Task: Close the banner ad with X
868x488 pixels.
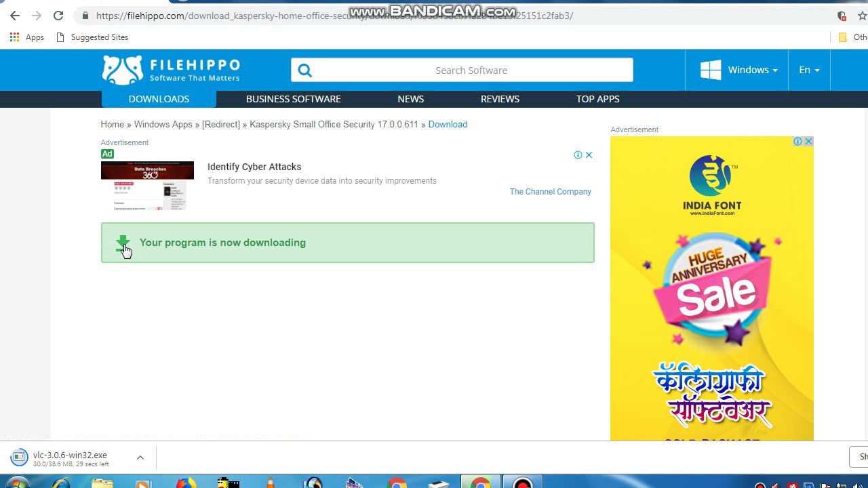Action: (x=589, y=155)
